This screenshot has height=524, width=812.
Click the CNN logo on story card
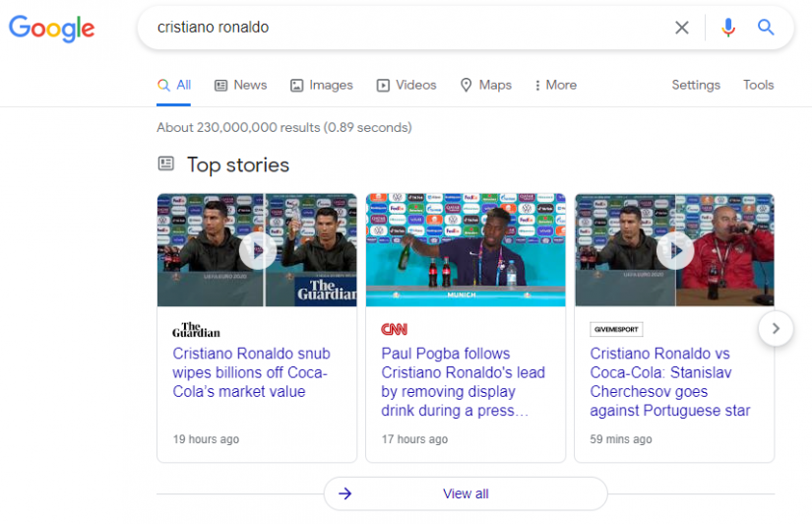pos(394,329)
